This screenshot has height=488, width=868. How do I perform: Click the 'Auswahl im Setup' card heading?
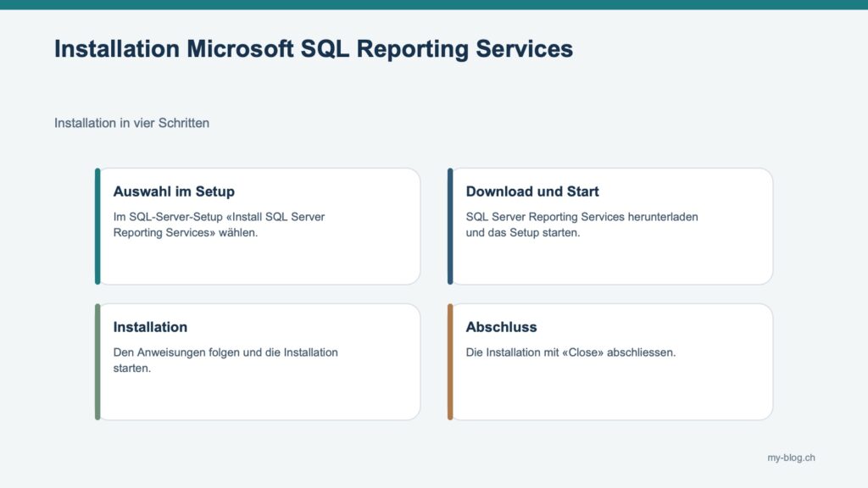[174, 191]
